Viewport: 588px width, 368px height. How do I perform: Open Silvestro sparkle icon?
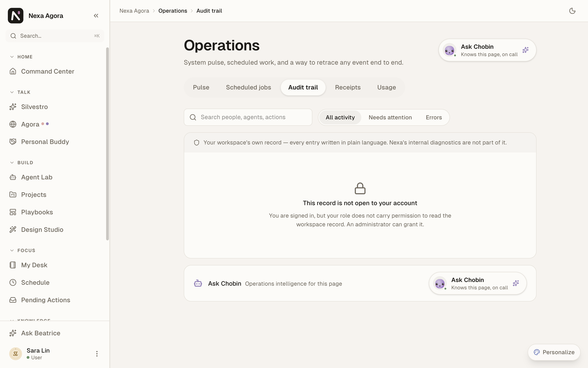pos(13,107)
